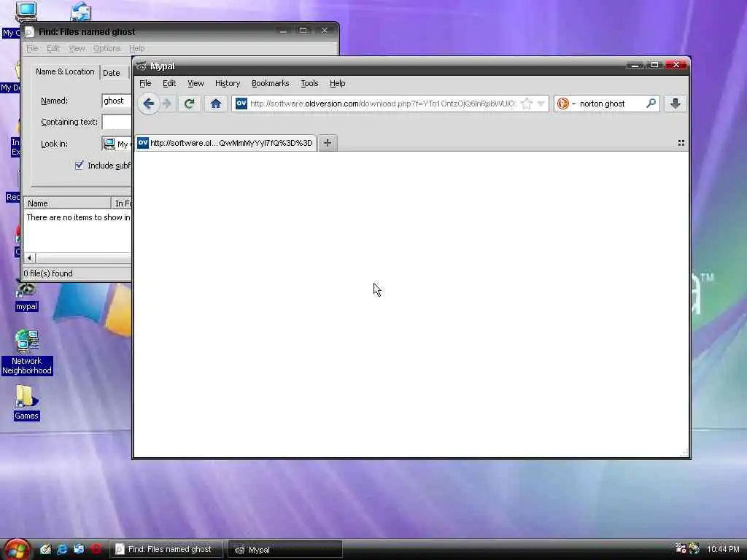
Task: Click the tray icon beside the clock
Action: coord(694,548)
